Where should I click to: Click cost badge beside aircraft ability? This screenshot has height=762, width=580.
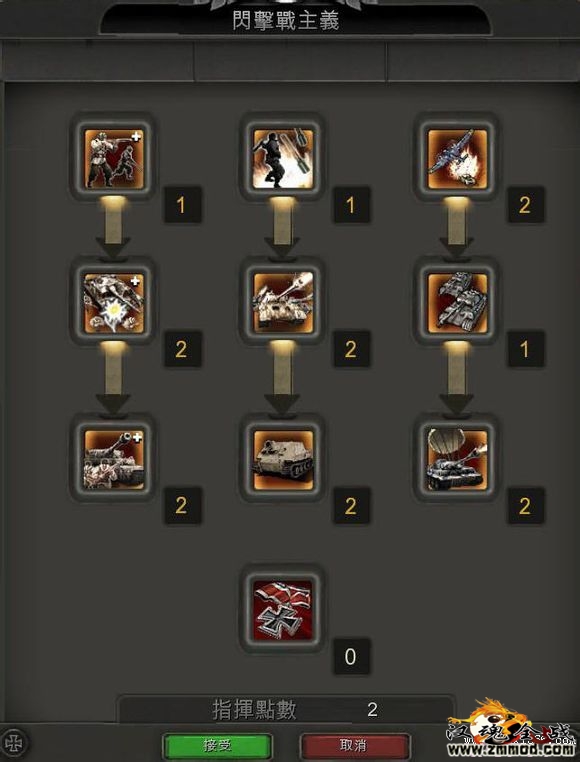pos(525,205)
